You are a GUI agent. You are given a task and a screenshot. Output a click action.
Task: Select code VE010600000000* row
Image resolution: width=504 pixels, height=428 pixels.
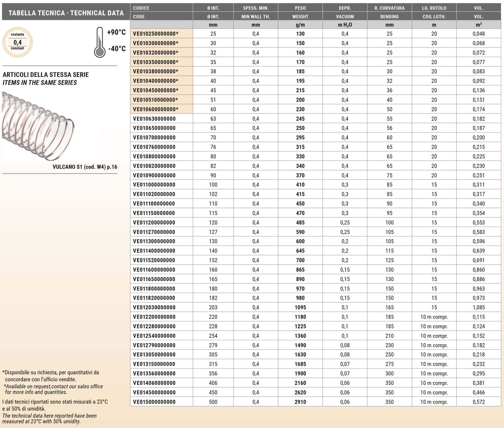click(x=156, y=109)
